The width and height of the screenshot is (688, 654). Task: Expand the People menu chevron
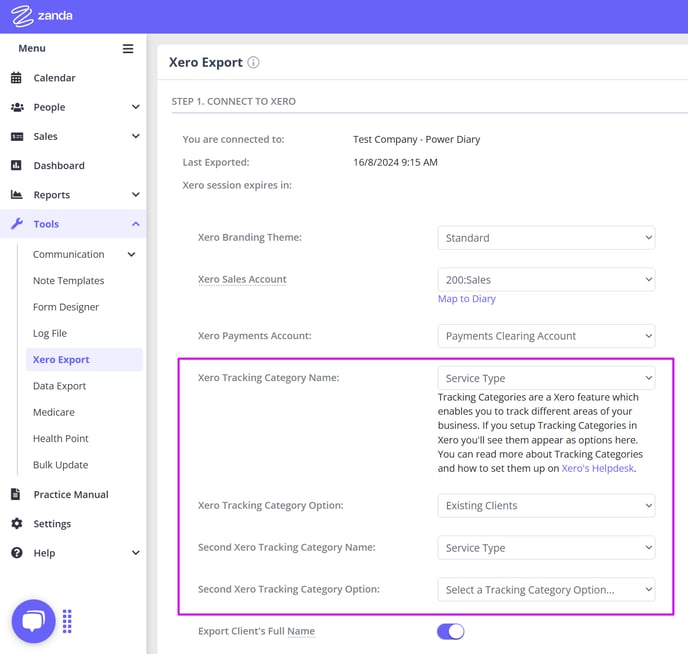click(136, 107)
